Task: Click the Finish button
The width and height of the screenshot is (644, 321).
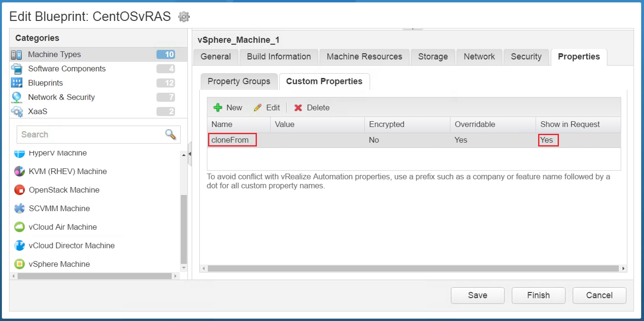Action: pyautogui.click(x=538, y=295)
